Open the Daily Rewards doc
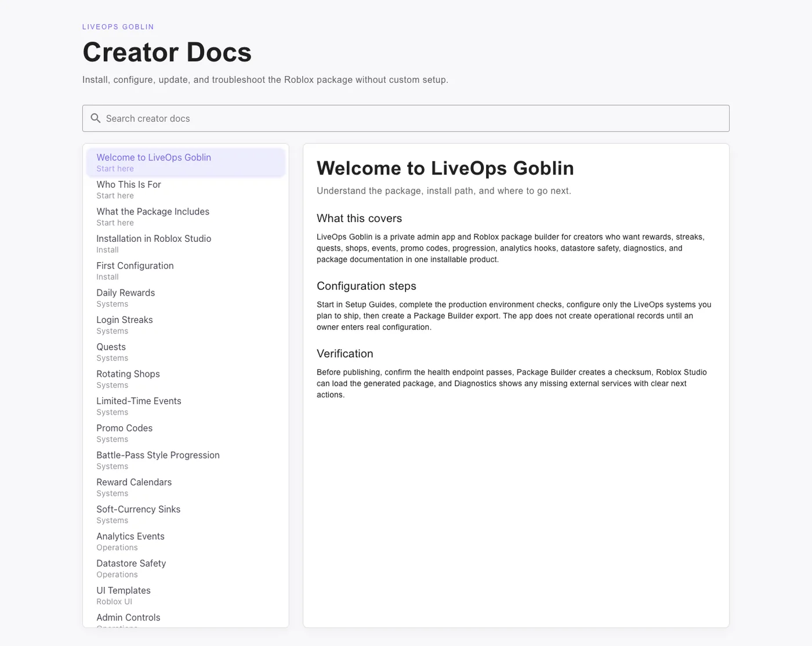Screen dimensions: 812x646 tap(186, 298)
